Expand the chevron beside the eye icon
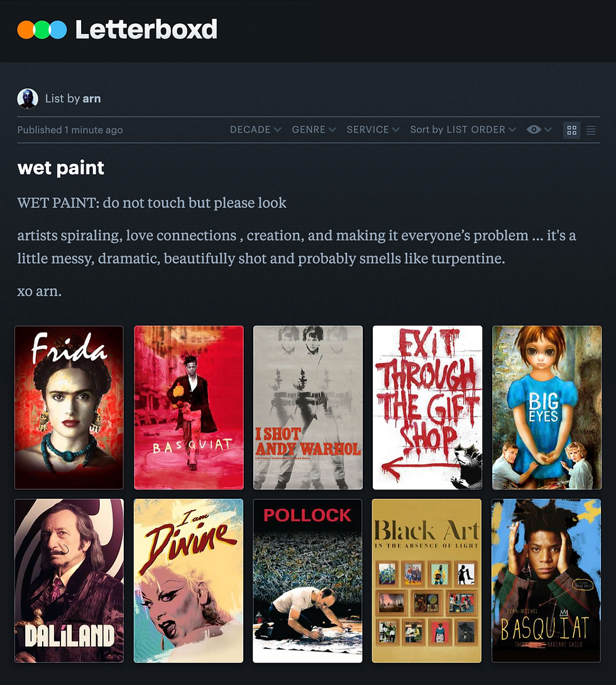616x685 pixels. coord(548,130)
